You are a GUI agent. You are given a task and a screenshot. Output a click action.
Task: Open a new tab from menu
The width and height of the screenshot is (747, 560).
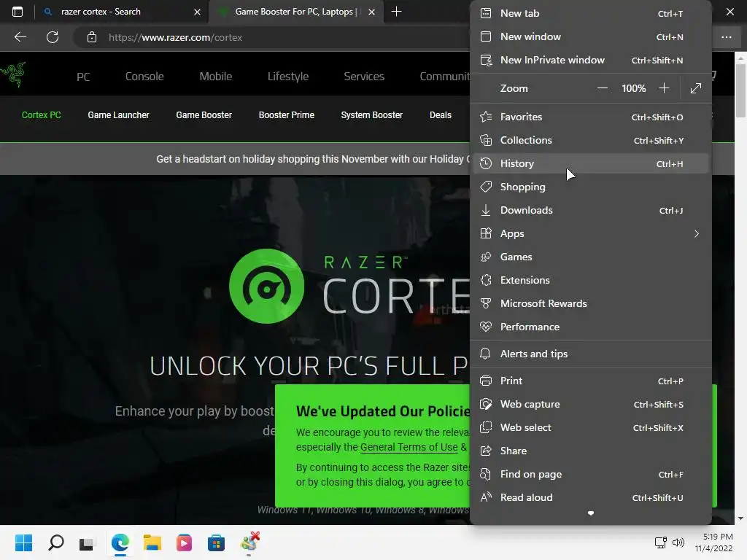(591, 13)
